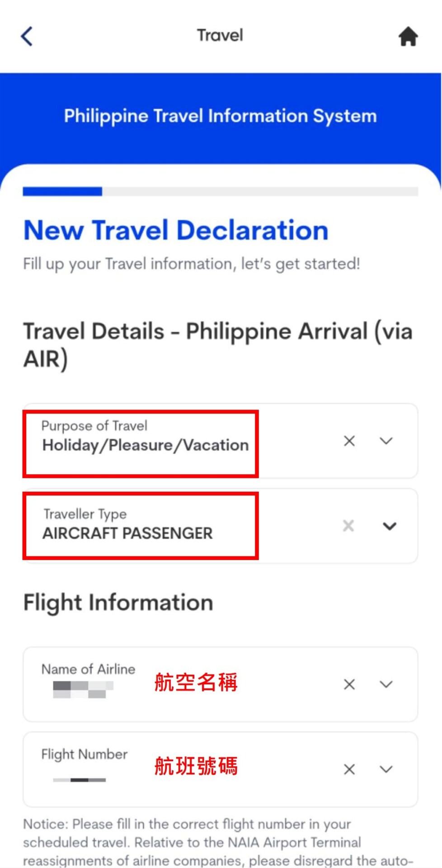
Task: Expand the Purpose of Travel dropdown
Action: [386, 441]
